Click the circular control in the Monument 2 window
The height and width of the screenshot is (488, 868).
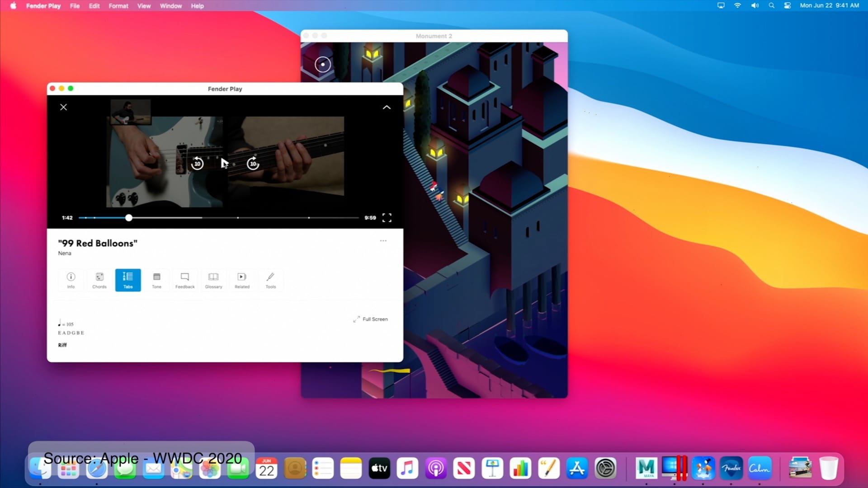323,64
